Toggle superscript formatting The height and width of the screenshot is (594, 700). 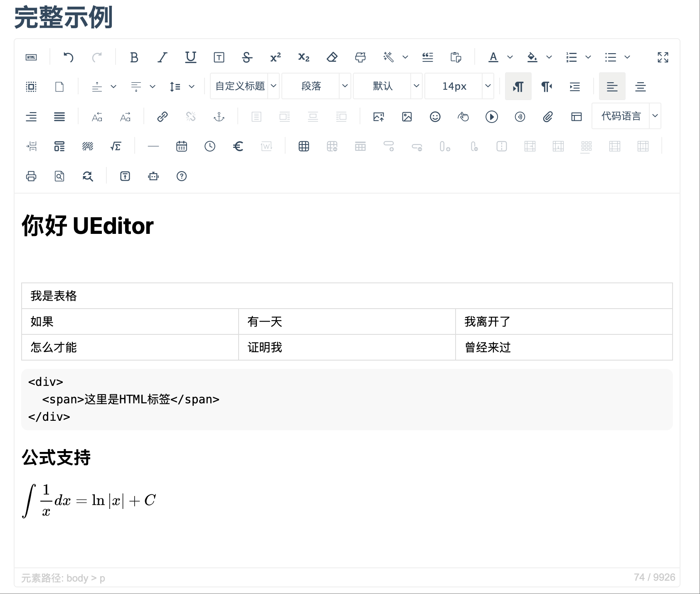275,57
